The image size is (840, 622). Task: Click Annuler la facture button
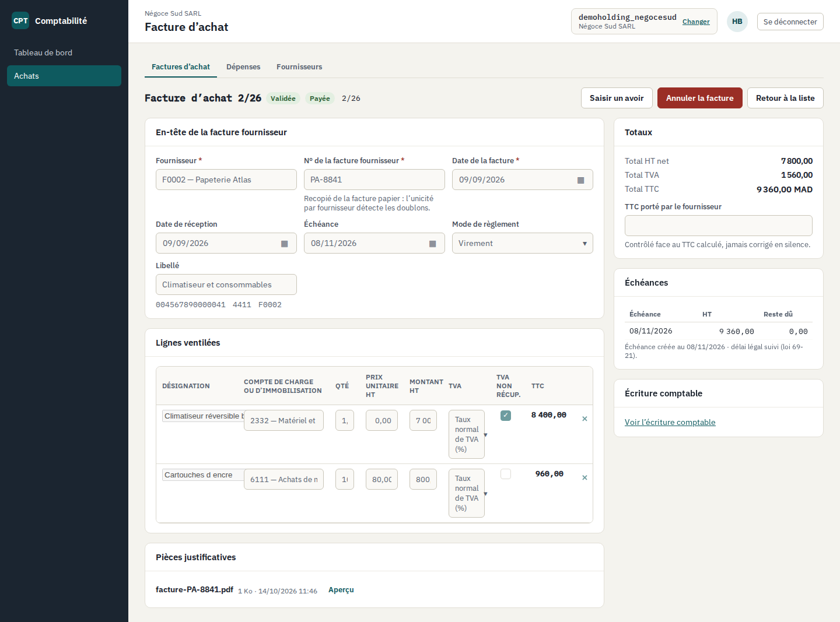tap(700, 98)
